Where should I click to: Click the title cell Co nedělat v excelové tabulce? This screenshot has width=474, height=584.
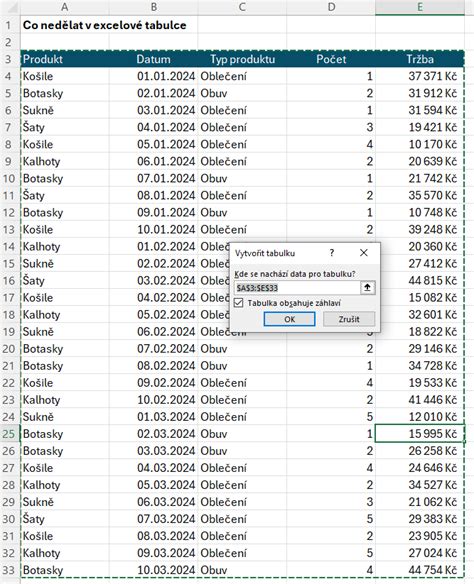(105, 25)
